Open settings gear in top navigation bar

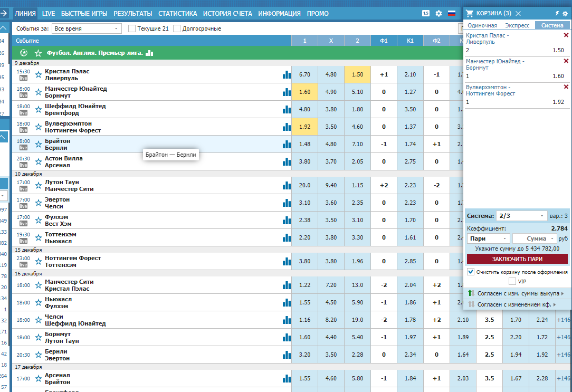pyautogui.click(x=438, y=14)
